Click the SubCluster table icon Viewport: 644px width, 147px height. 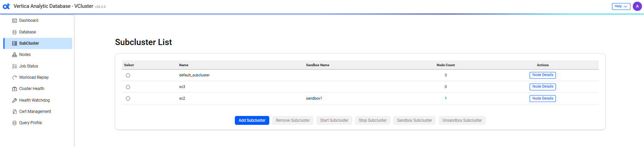tap(15, 43)
